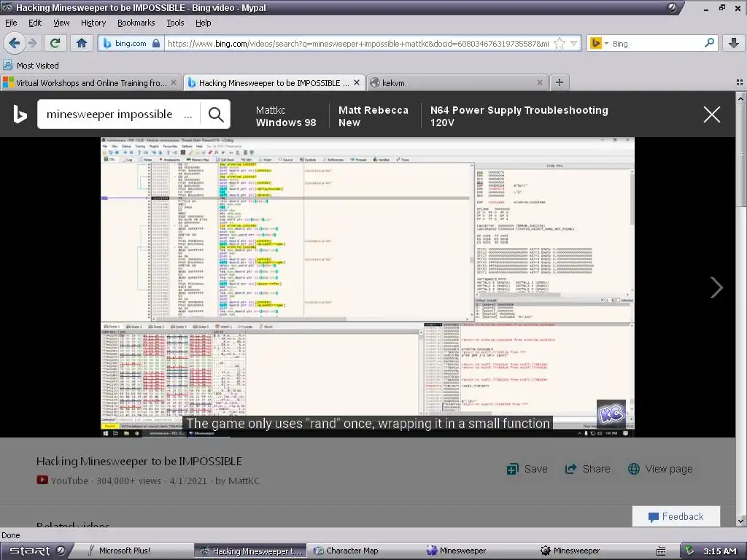Select Mattkc Windows 98 suggestion
The width and height of the screenshot is (747, 560).
[x=286, y=116]
